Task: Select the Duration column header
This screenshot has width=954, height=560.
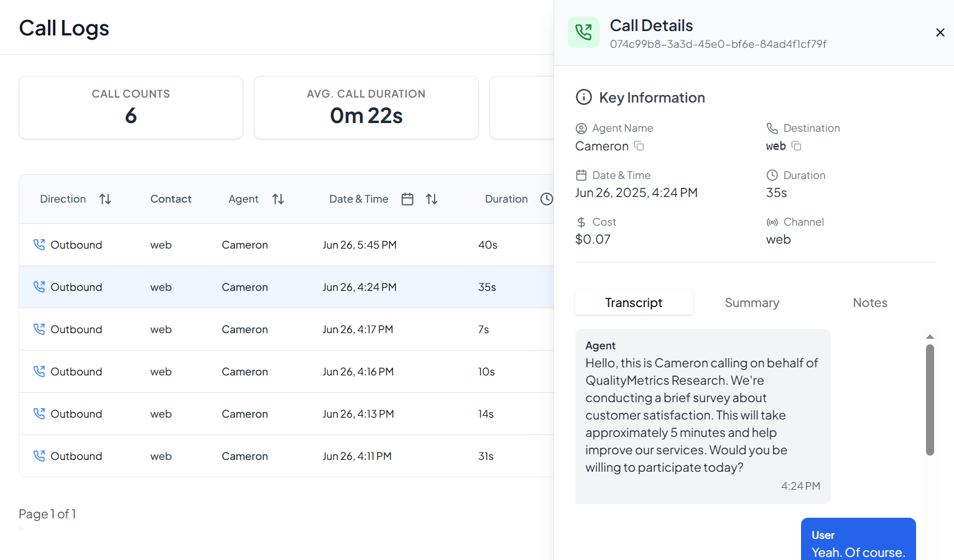Action: coord(506,199)
